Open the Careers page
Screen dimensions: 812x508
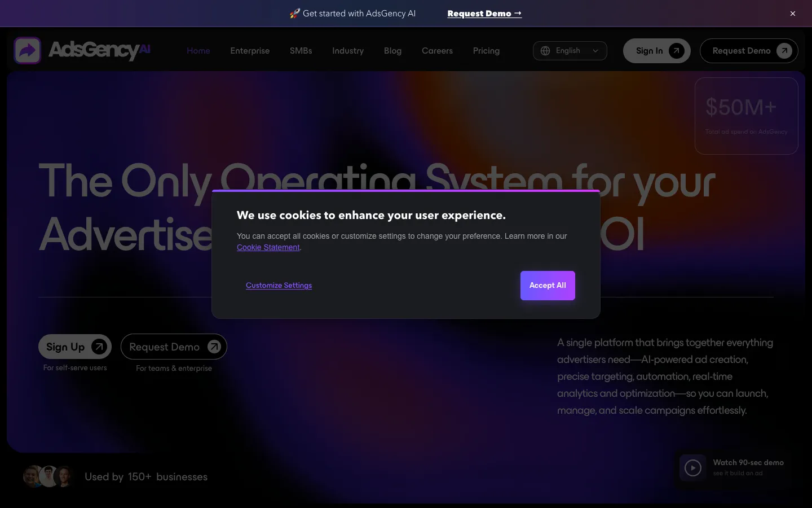[x=438, y=51]
